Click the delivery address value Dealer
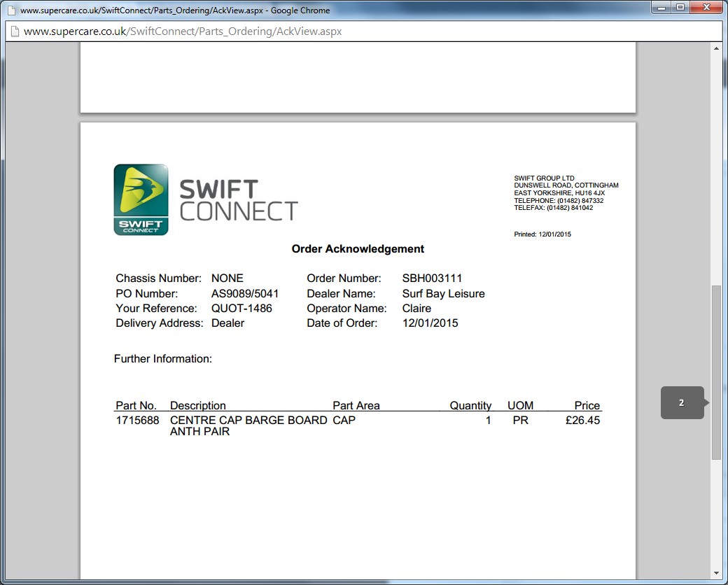 [227, 323]
